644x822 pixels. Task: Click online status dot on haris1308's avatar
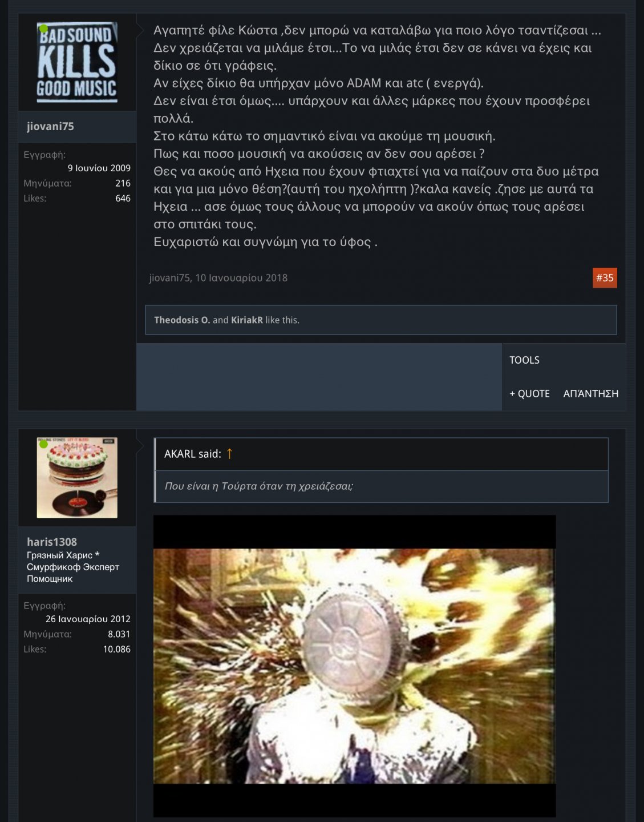[x=43, y=444]
